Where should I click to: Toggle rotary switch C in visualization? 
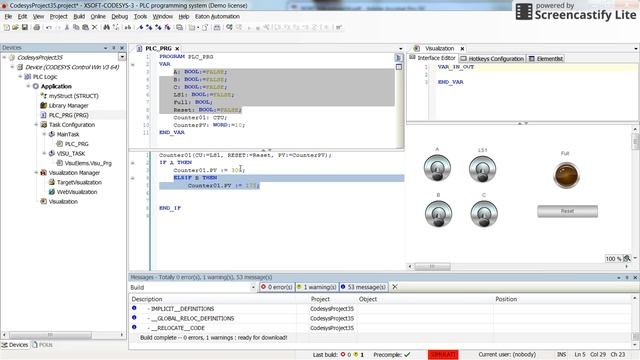point(484,214)
